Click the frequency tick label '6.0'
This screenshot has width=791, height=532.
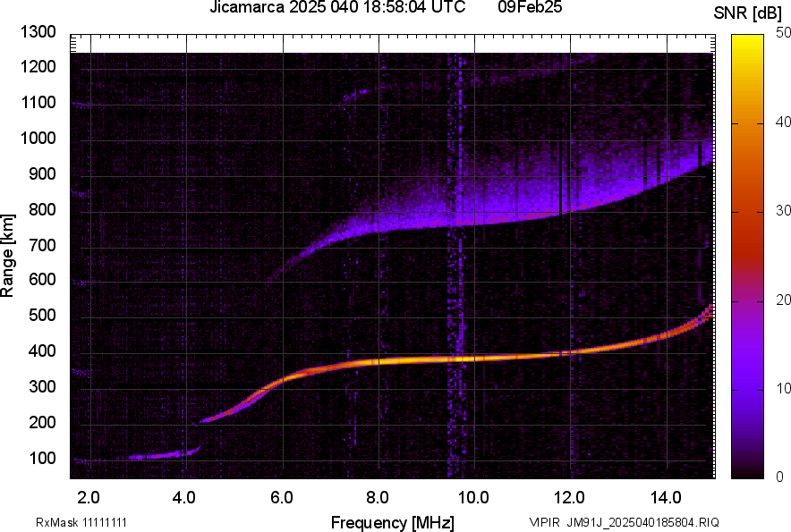point(282,498)
